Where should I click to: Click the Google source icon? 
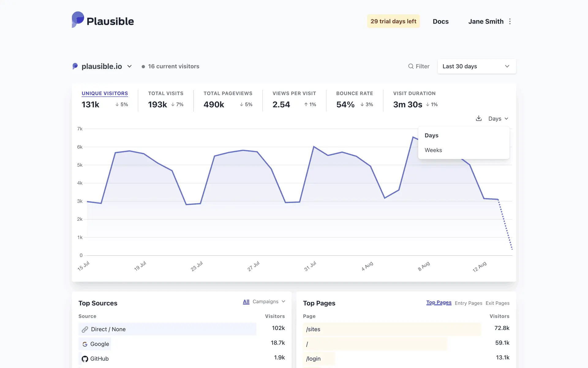coord(85,344)
